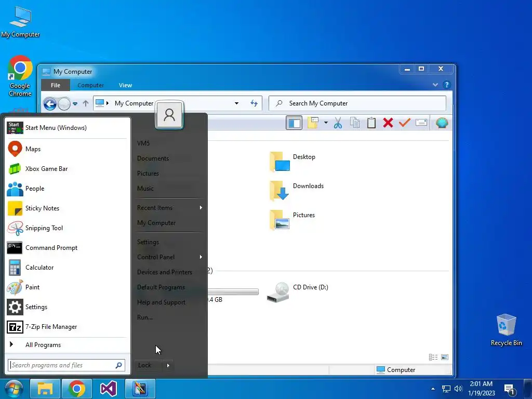Open Settings in the left start menu list
Screen dimensions: 532x399
(66, 307)
